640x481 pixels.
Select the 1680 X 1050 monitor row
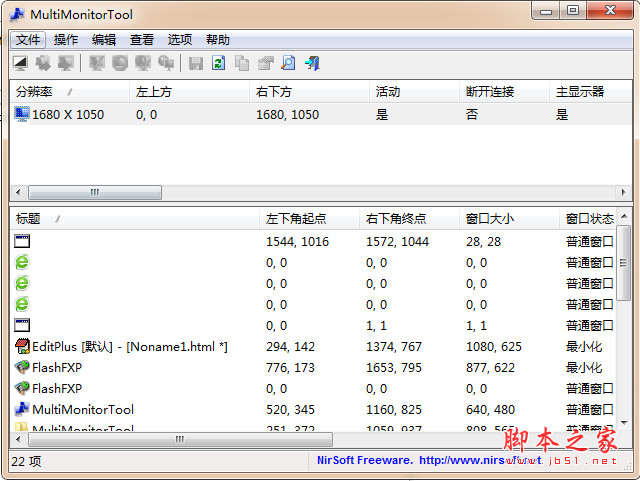tap(321, 114)
